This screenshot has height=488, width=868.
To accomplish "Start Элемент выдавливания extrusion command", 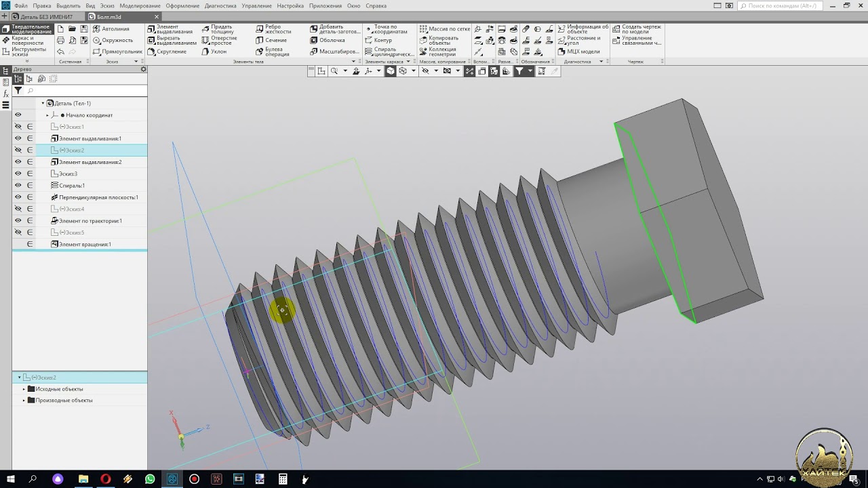I will coord(171,29).
